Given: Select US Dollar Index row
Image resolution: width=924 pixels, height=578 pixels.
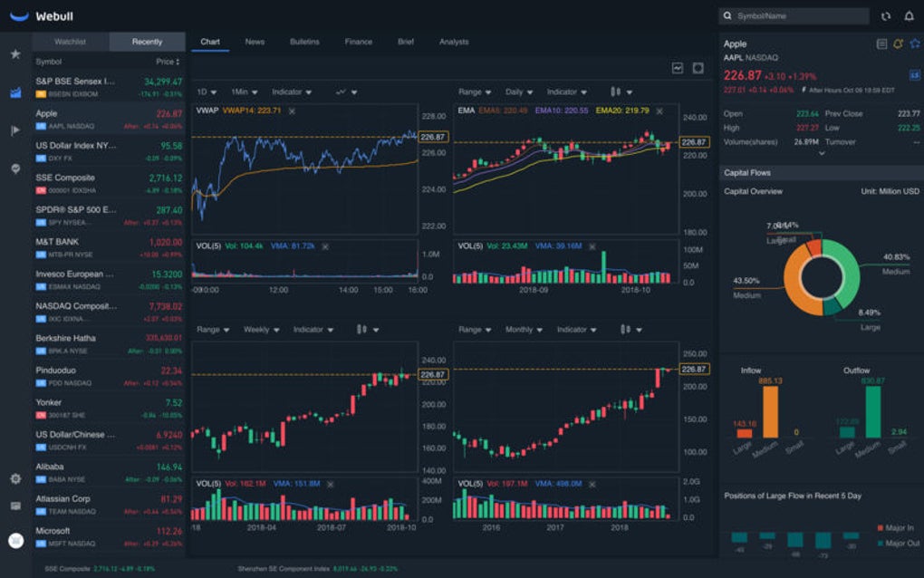Looking at the screenshot, I should 109,151.
